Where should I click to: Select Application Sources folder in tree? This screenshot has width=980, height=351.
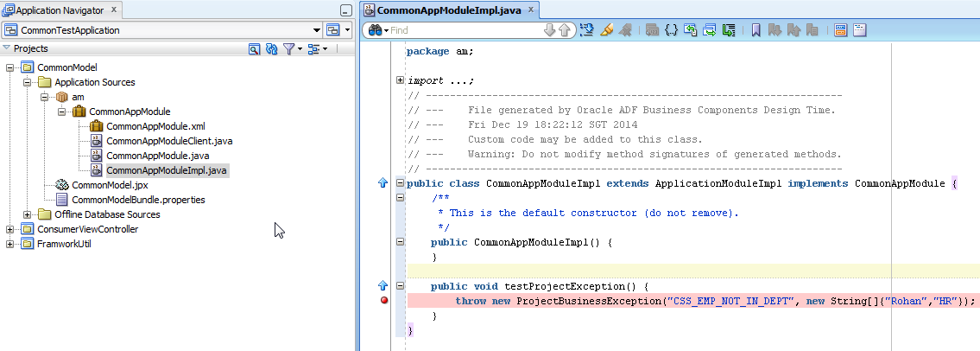click(94, 83)
